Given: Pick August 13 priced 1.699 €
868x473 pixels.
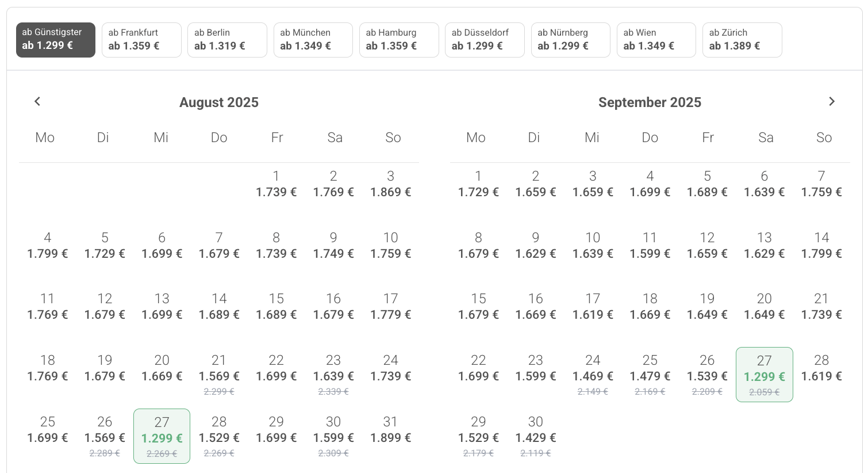Looking at the screenshot, I should click(x=162, y=307).
